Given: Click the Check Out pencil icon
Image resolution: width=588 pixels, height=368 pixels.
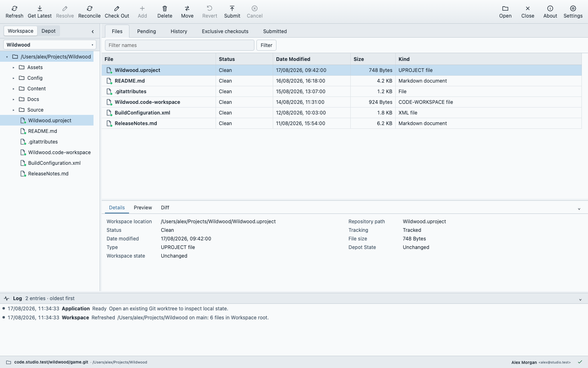Looking at the screenshot, I should click(x=117, y=8).
